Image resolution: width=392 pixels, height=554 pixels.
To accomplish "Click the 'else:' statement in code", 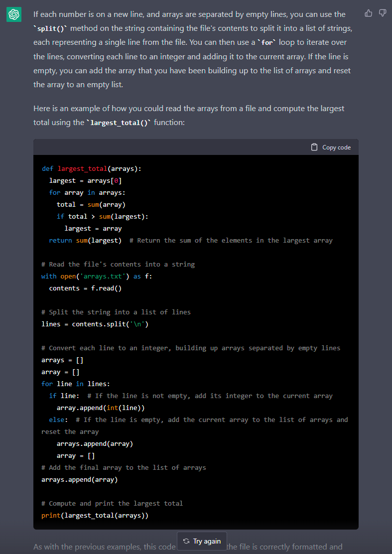I will point(59,420).
